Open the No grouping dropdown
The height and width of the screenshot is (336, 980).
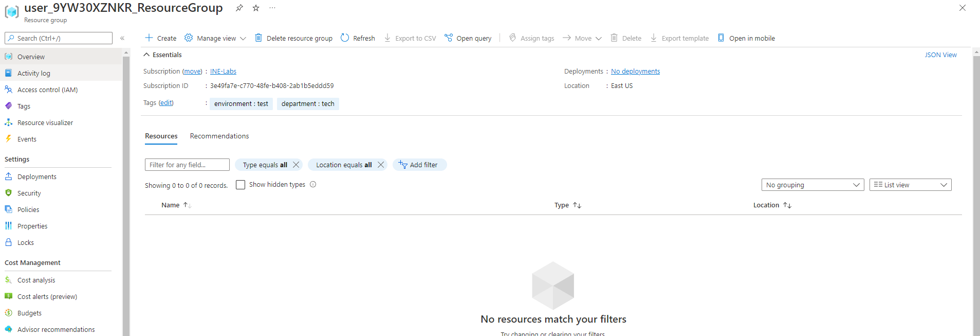812,185
